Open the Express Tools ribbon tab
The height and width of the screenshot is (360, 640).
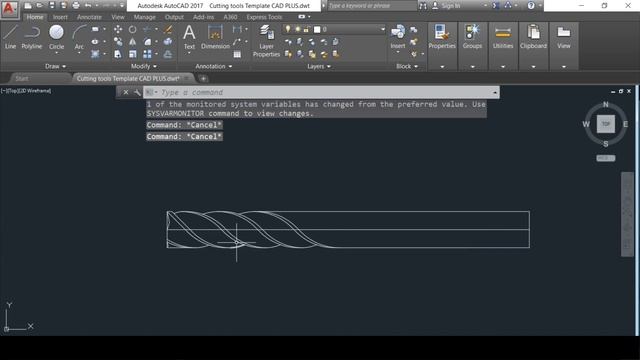264,17
